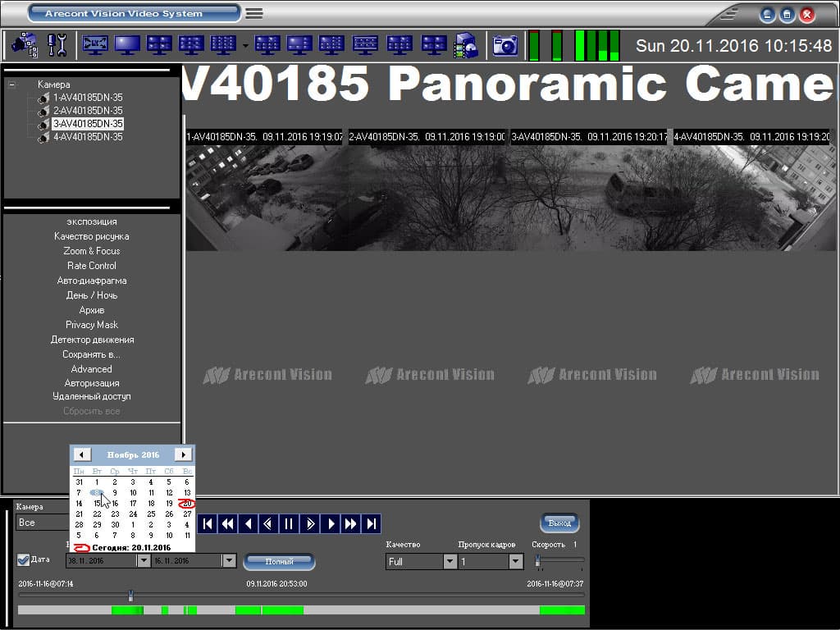840x630 pixels.
Task: Play the archive in reverse
Action: pyautogui.click(x=248, y=523)
